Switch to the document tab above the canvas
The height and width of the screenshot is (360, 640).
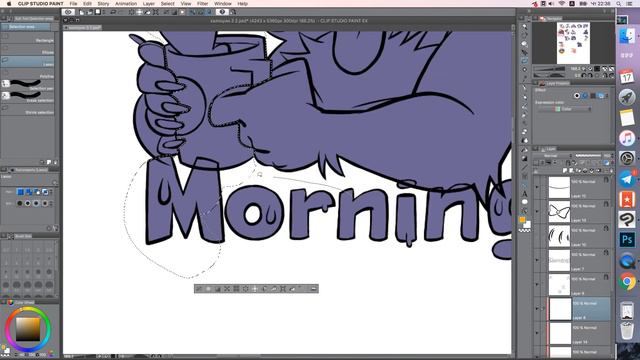pos(82,28)
